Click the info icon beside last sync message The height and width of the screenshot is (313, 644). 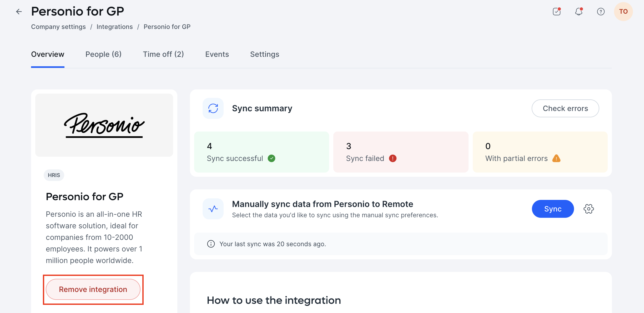click(x=211, y=244)
